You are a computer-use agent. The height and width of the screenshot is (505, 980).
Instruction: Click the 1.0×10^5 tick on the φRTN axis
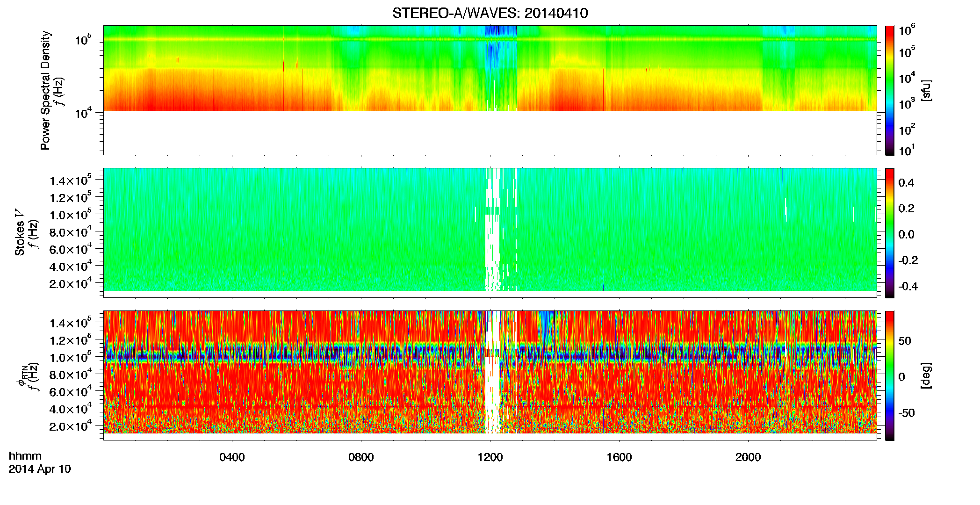click(x=71, y=357)
